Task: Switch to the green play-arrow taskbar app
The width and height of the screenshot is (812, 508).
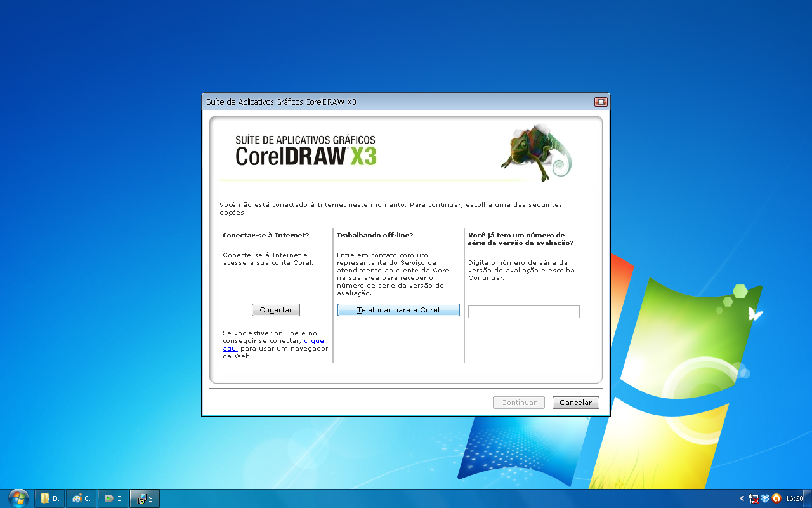Action: coord(113,498)
